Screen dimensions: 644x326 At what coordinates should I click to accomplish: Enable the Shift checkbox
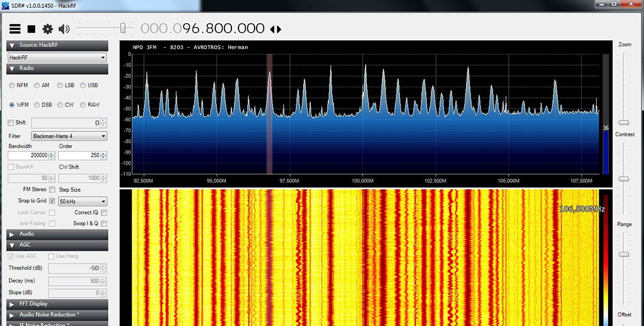[11, 122]
